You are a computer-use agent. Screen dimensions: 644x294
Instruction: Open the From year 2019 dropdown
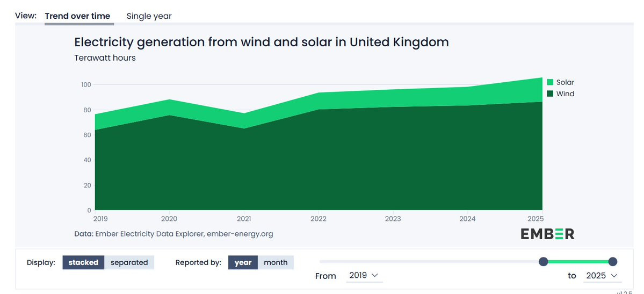364,275
